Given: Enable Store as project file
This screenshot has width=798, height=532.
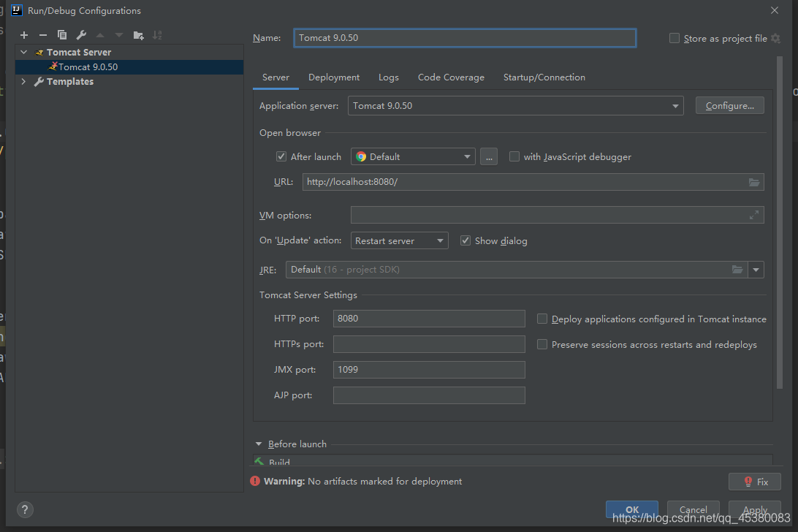Looking at the screenshot, I should (674, 38).
